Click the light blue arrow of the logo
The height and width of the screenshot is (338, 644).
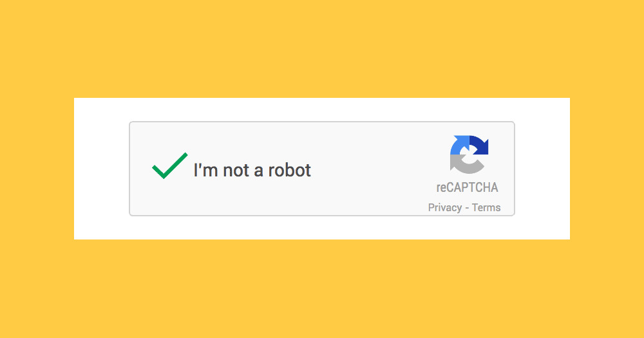click(x=460, y=145)
